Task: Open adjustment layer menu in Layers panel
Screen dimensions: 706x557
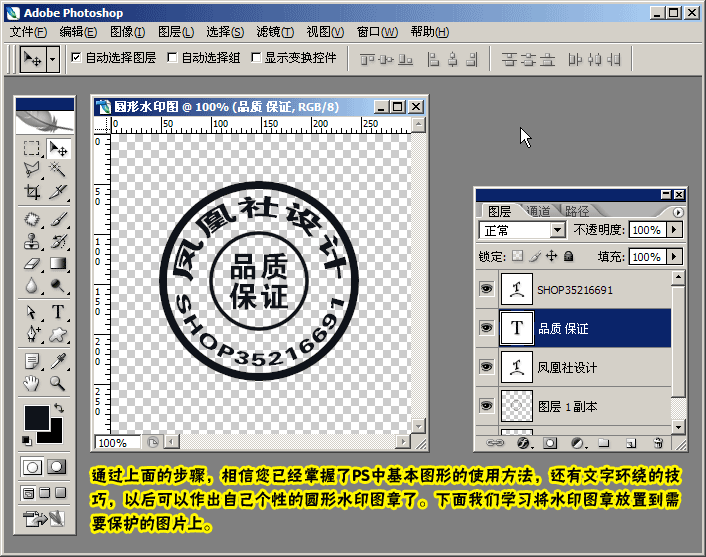Action: click(x=578, y=443)
